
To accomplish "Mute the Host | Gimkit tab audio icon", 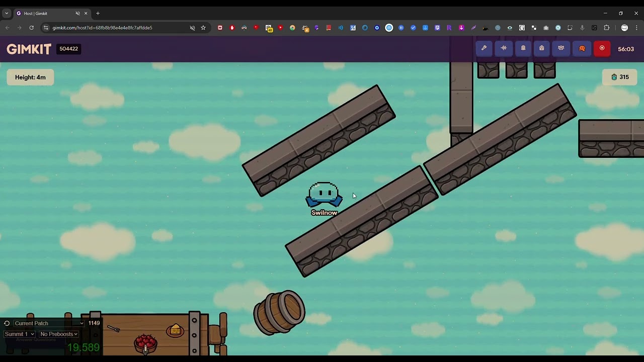I will pyautogui.click(x=77, y=13).
